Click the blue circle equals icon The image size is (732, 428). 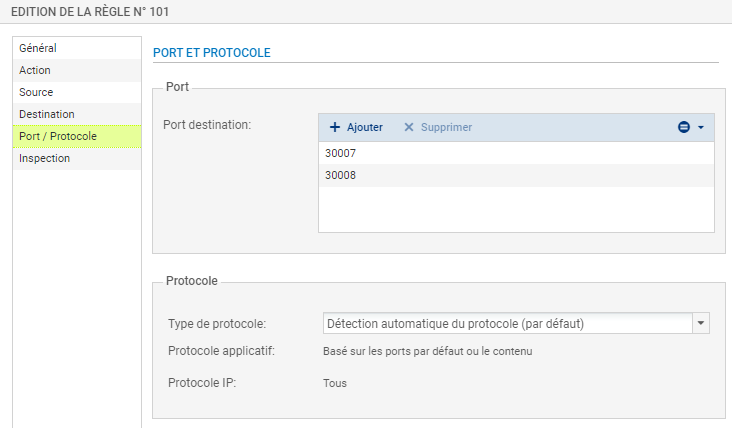[684, 127]
